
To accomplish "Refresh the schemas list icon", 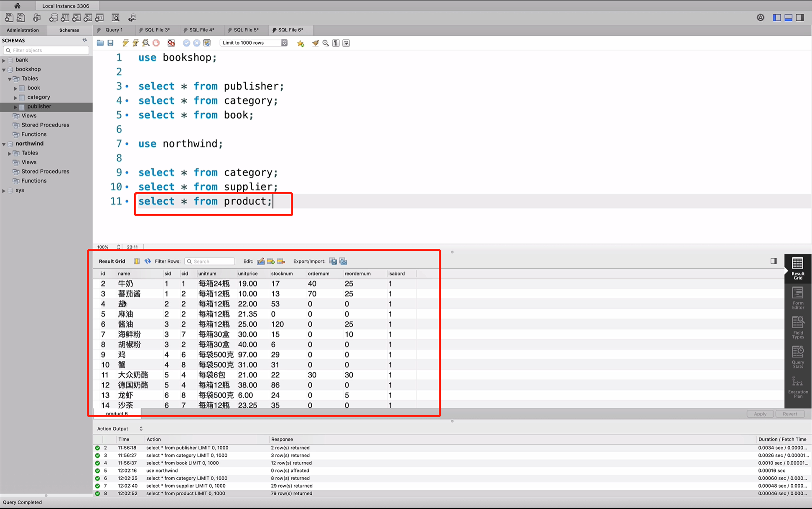I will coord(85,40).
